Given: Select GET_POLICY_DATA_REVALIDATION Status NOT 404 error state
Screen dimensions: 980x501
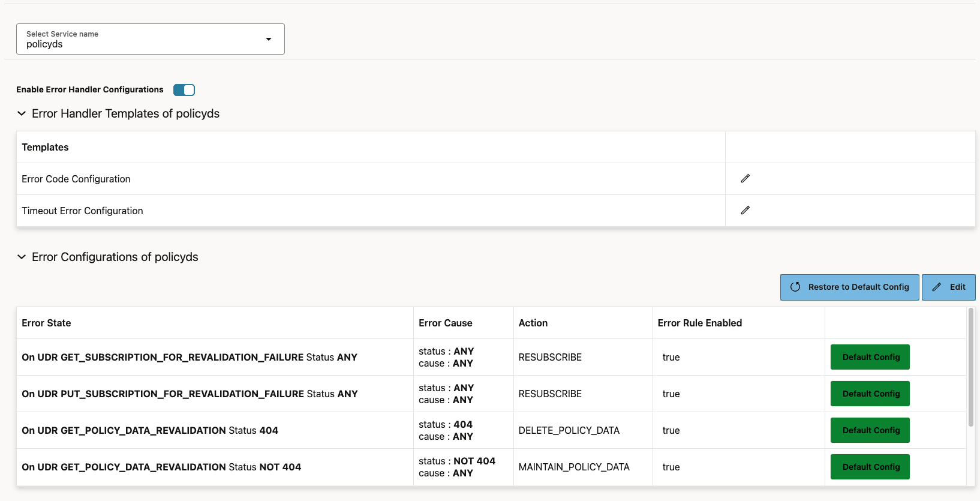Looking at the screenshot, I should [161, 467].
